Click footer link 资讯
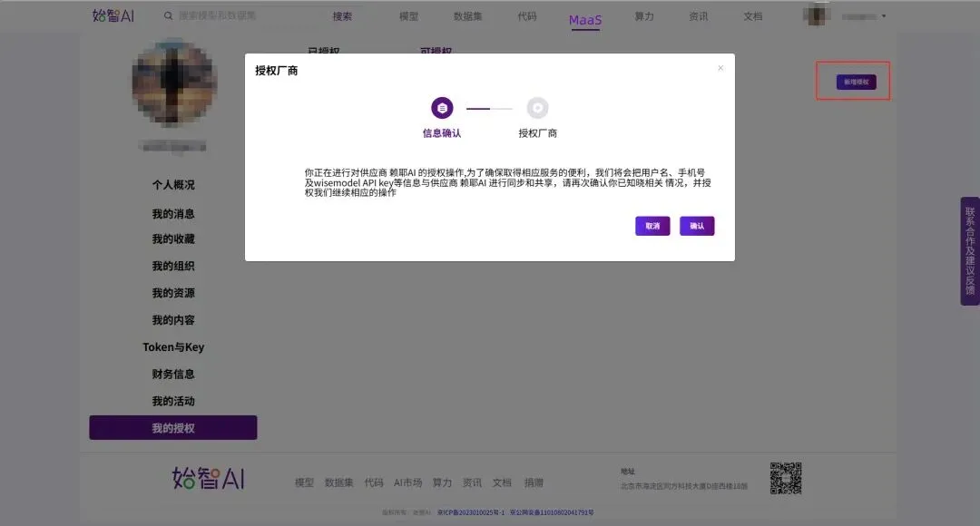 [472, 482]
